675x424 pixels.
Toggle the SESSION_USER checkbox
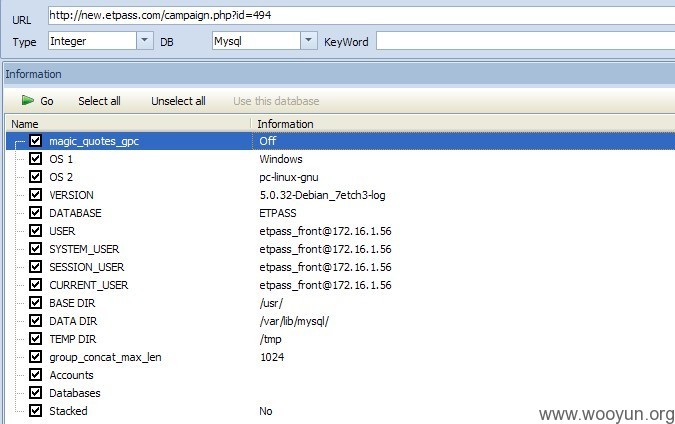click(35, 267)
